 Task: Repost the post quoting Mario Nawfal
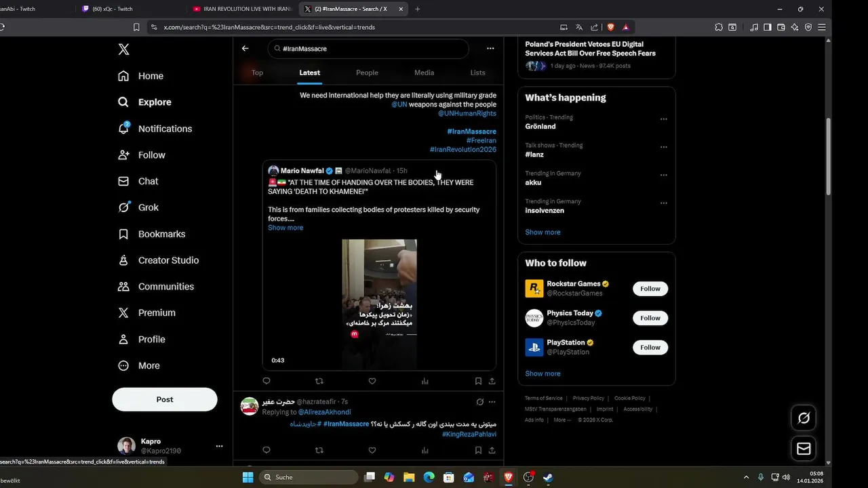coord(319,382)
